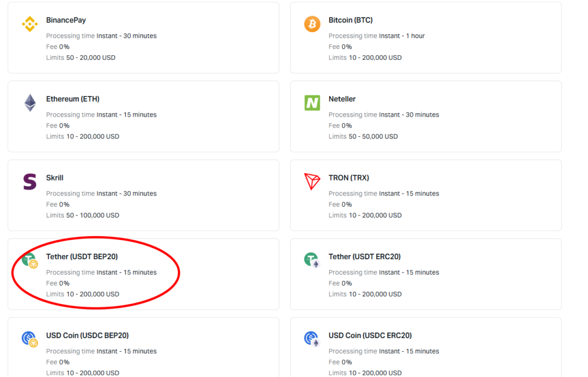Click the red TRON logo icon
Viewport: 588px width, 377px height.
coord(312,182)
